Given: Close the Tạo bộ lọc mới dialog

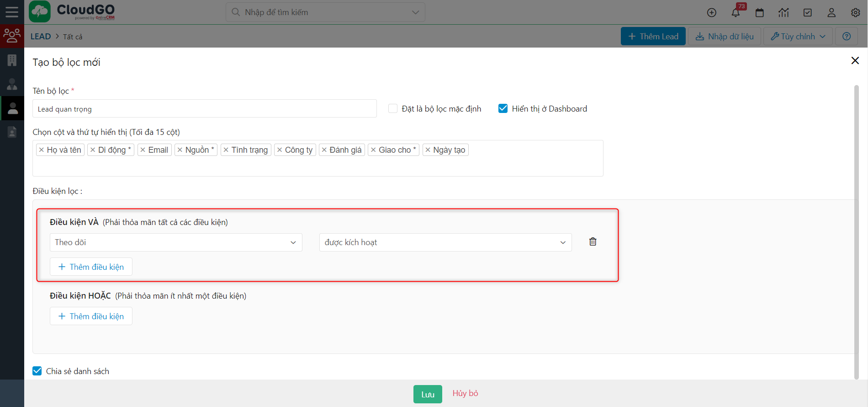Looking at the screenshot, I should pos(855,60).
